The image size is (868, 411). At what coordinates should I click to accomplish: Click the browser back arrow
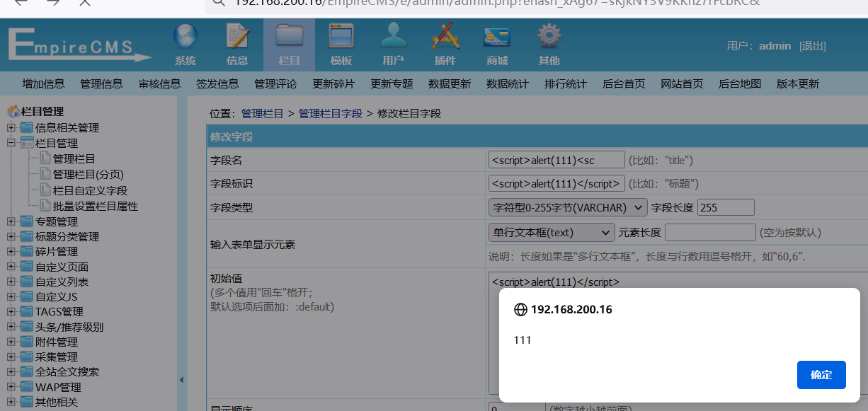(20, 2)
